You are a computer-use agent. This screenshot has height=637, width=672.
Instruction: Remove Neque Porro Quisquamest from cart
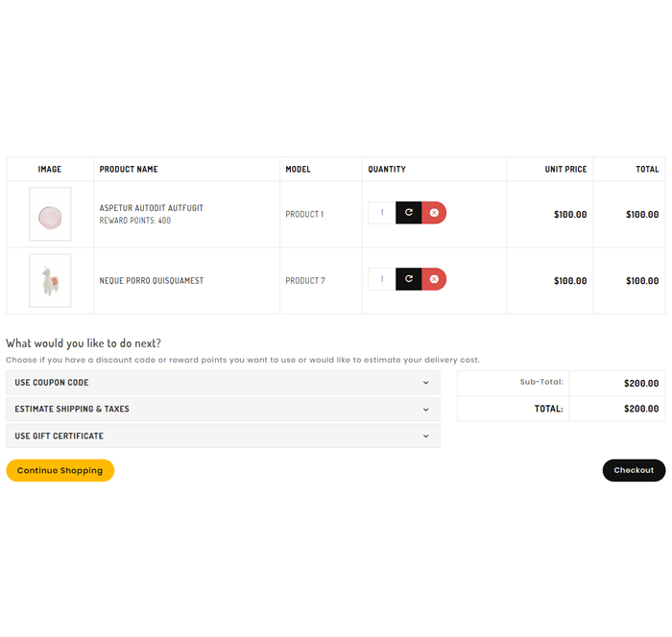(434, 279)
